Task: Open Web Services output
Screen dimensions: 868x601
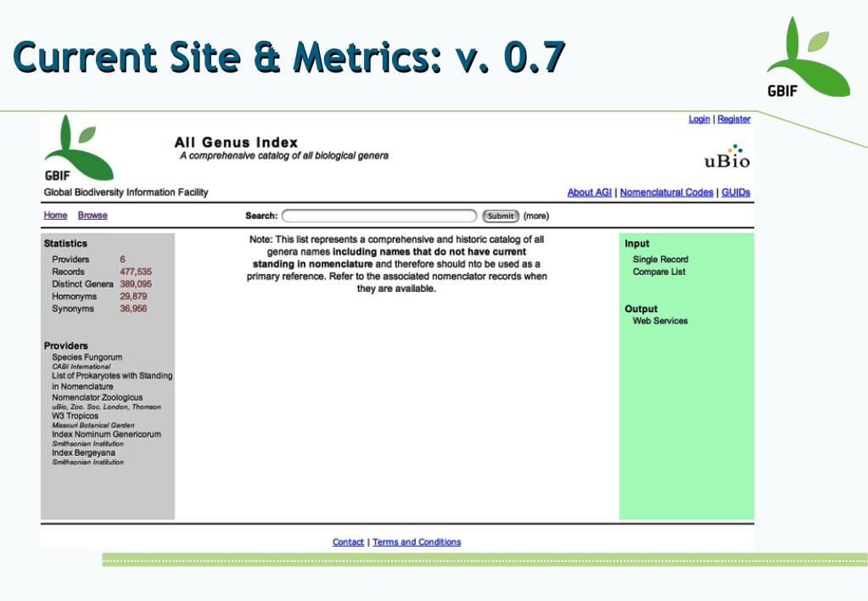Action: tap(660, 321)
